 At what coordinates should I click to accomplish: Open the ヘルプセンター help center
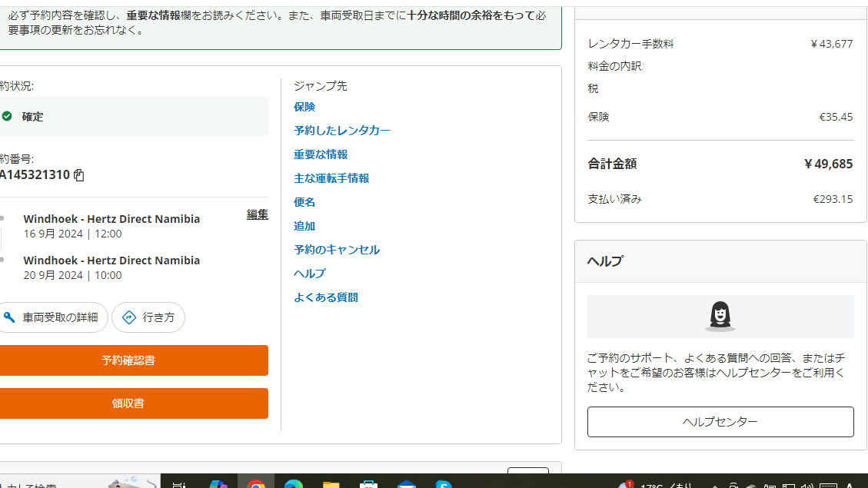point(720,422)
